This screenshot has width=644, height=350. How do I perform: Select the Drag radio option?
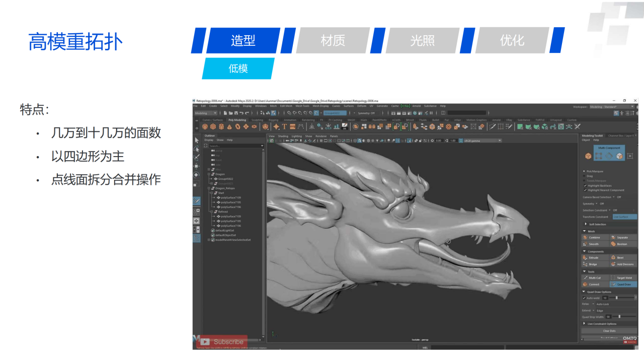click(x=584, y=176)
